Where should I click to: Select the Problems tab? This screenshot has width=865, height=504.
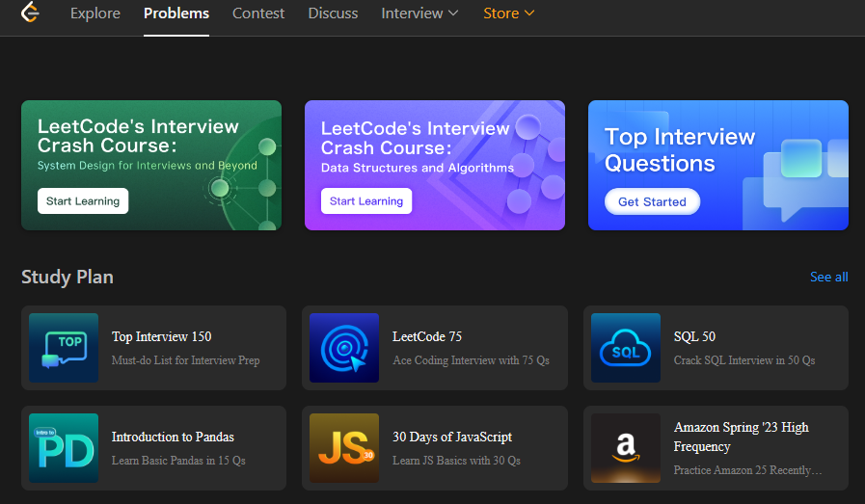(176, 13)
